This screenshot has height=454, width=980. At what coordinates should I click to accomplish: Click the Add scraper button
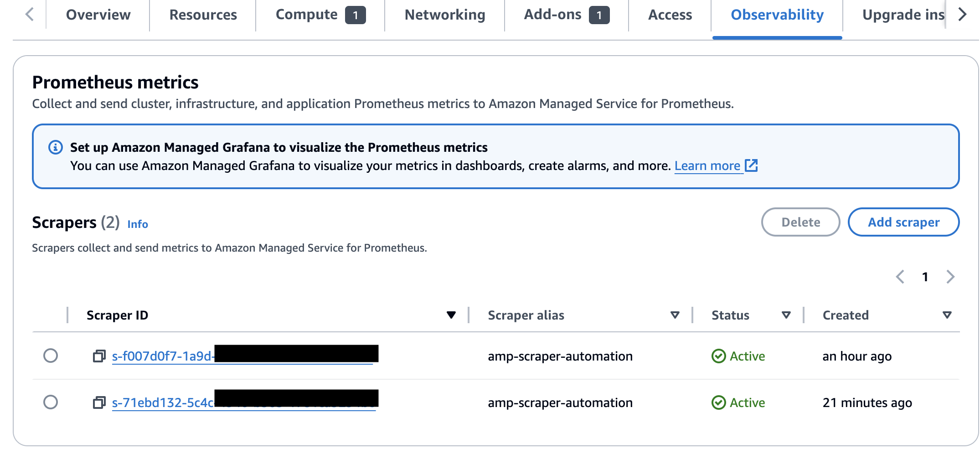point(903,222)
